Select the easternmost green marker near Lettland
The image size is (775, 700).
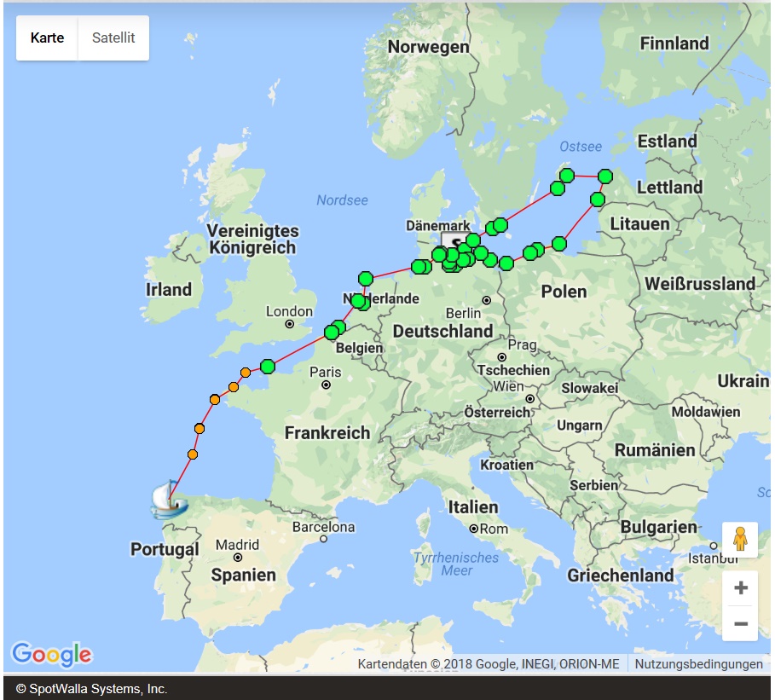point(605,176)
